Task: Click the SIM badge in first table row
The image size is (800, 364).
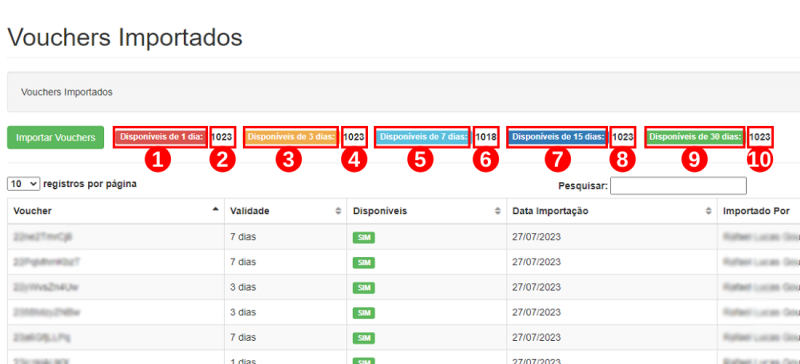Action: tap(363, 237)
